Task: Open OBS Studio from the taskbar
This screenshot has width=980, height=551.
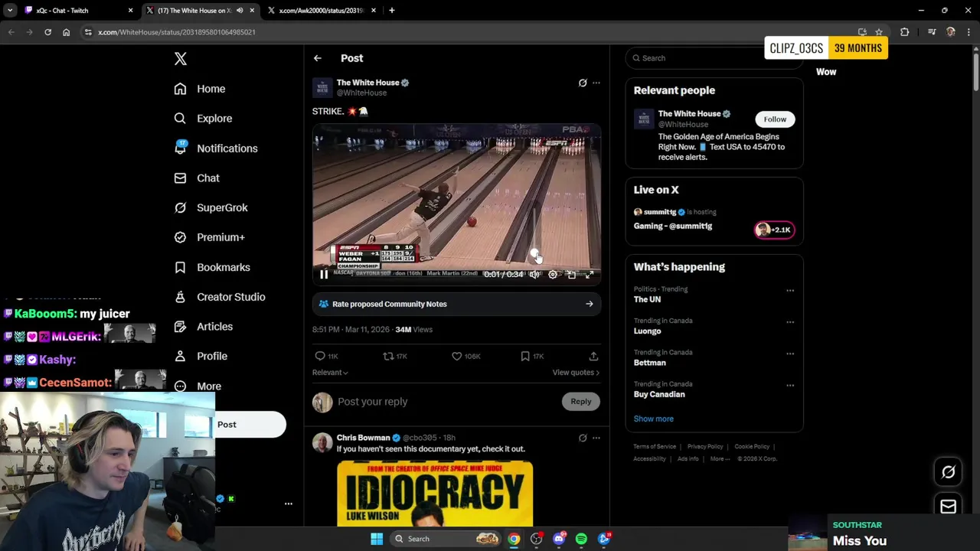Action: coord(536,539)
